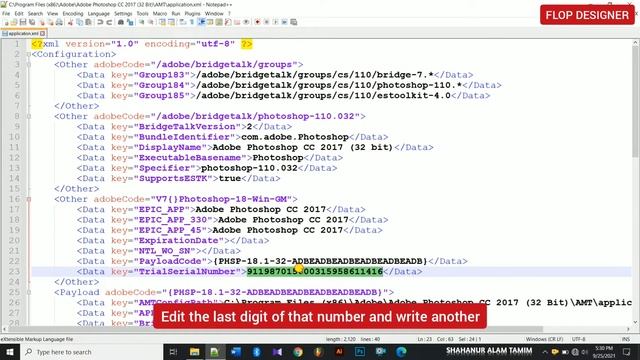Open File Explorer from the taskbar
Viewport: 640px width, 360px height.
194,352
